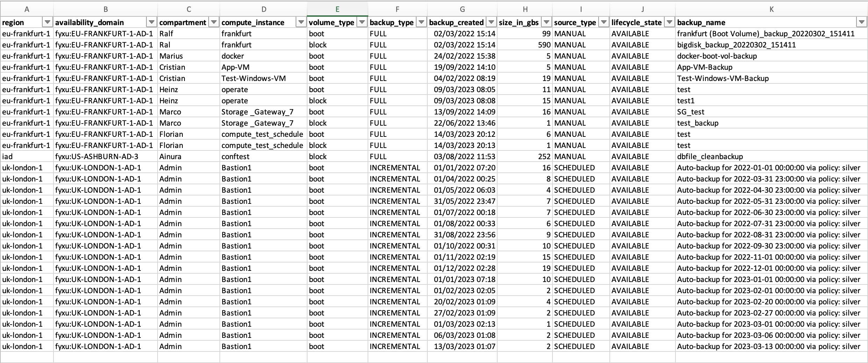This screenshot has height=363, width=868.
Task: Click column K header to select it
Action: (771, 9)
